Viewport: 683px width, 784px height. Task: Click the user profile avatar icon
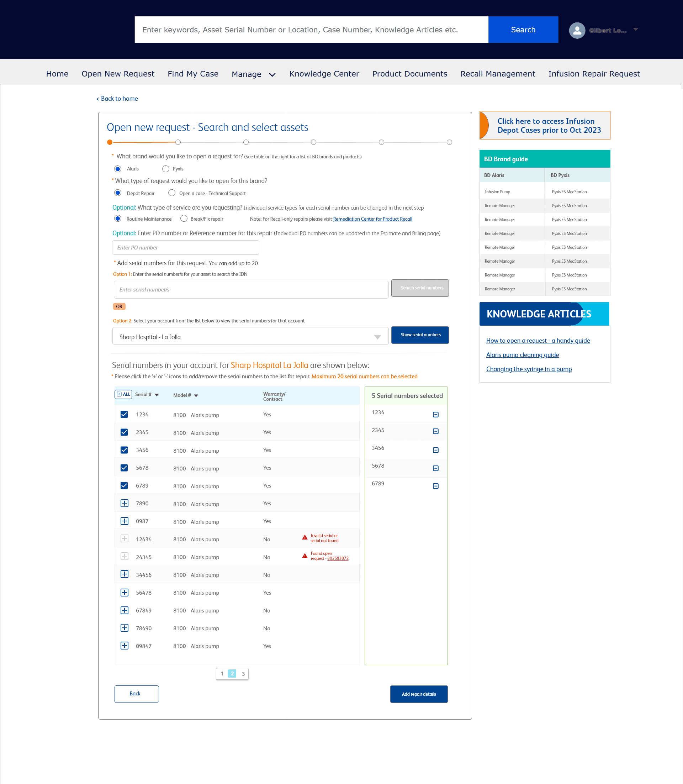pos(577,30)
